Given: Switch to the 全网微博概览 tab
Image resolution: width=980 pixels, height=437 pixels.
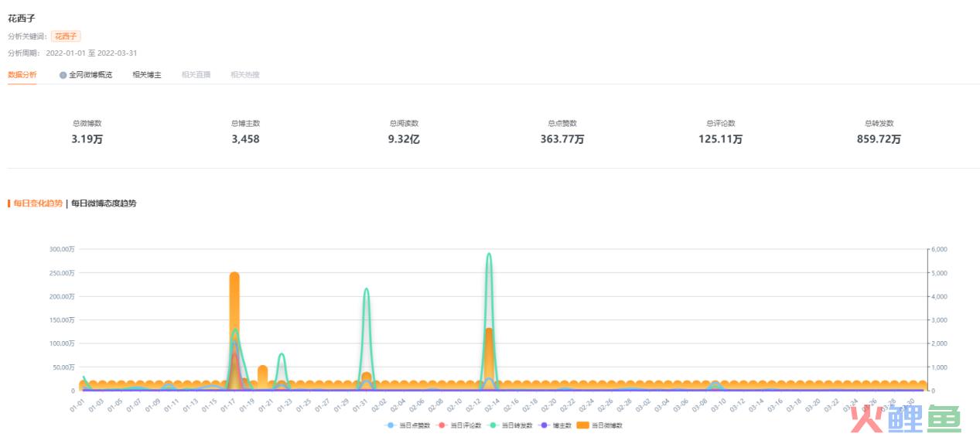Looking at the screenshot, I should click(x=90, y=75).
